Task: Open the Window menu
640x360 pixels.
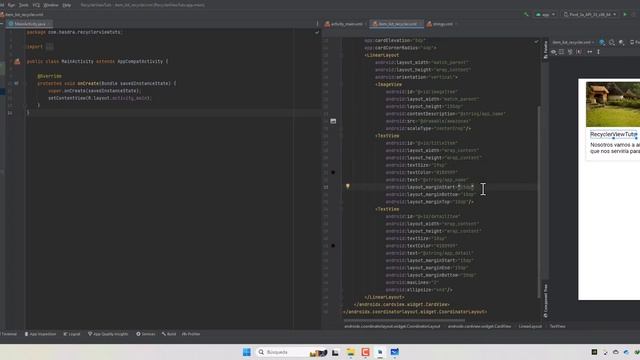Action: (x=51, y=5)
